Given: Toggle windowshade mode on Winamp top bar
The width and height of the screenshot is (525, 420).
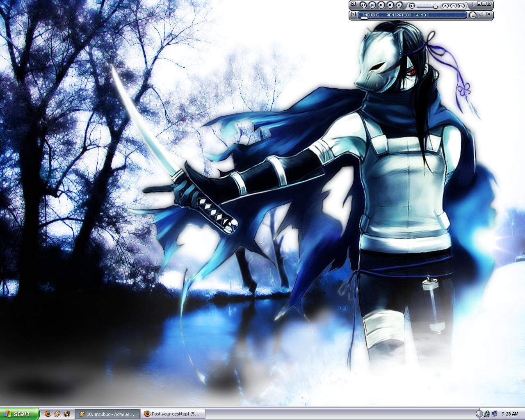Looking at the screenshot, I should pos(484,4).
